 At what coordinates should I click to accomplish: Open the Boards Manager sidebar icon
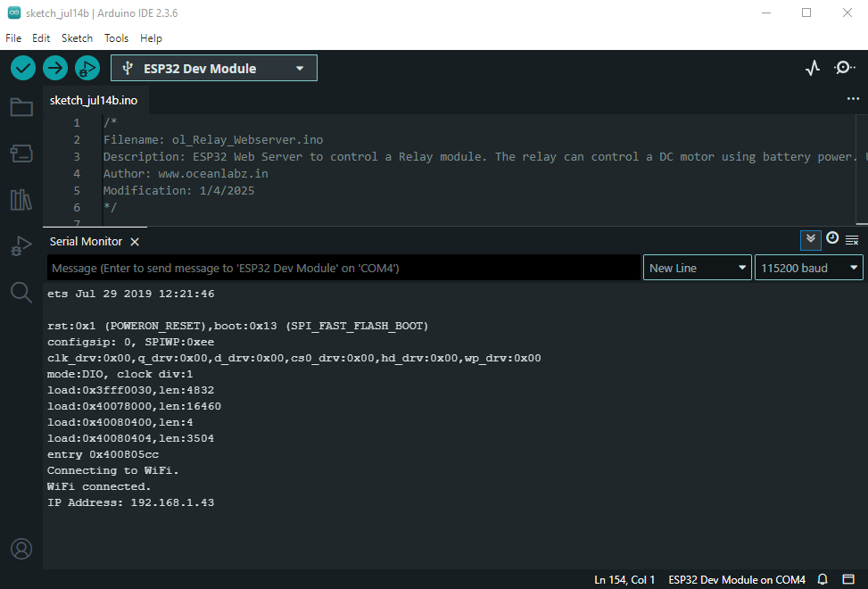click(21, 153)
